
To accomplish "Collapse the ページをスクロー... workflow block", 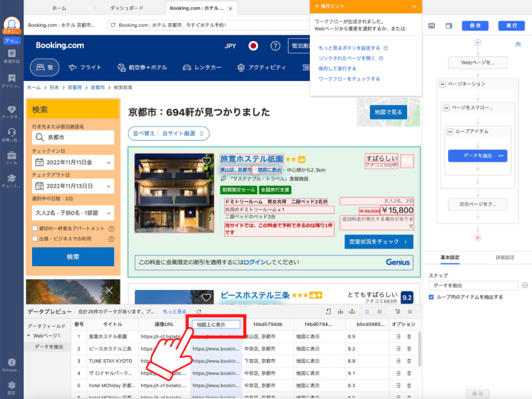I will (x=446, y=108).
